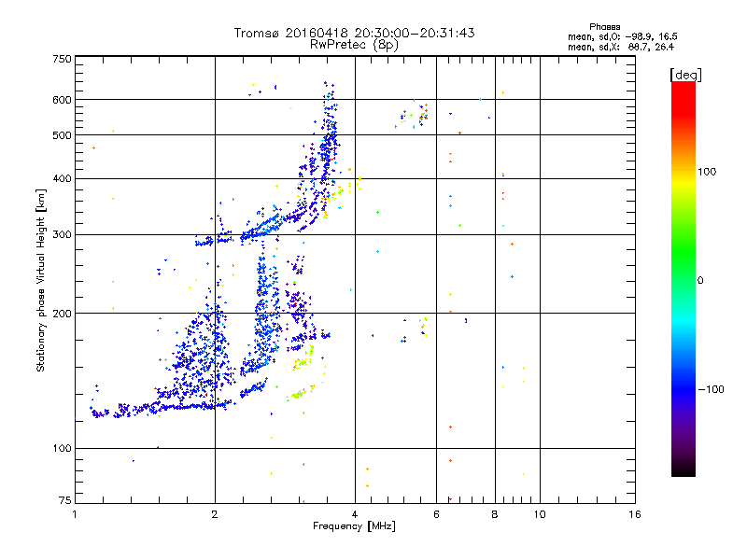Click the plot title 'Tromsø 20160418 20:30:00-20:31:43'
Viewport: 747px width, 560px height.
pyautogui.click(x=354, y=33)
